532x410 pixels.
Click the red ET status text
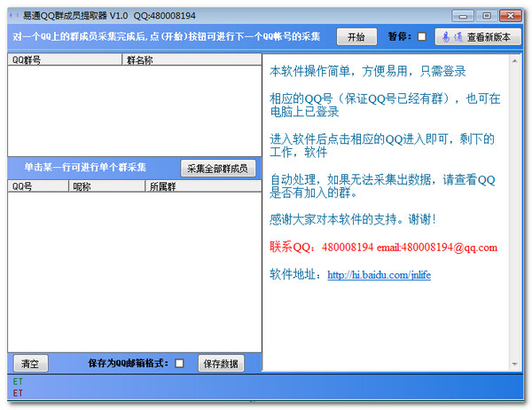(18, 393)
